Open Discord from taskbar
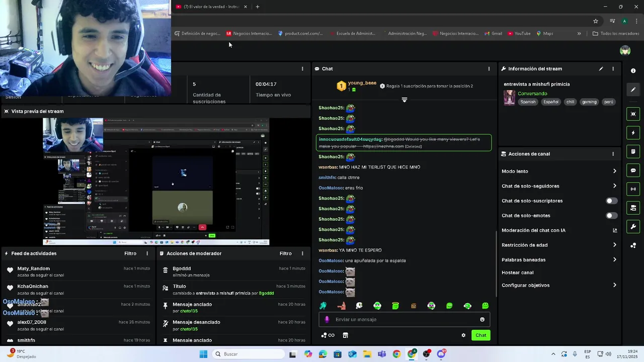644x362 pixels. tap(441, 354)
